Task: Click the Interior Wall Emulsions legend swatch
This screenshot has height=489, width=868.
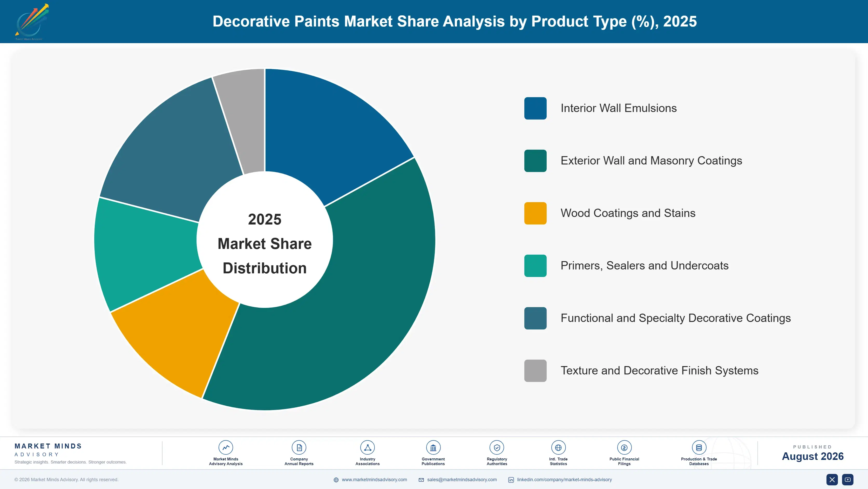Action: pos(535,108)
